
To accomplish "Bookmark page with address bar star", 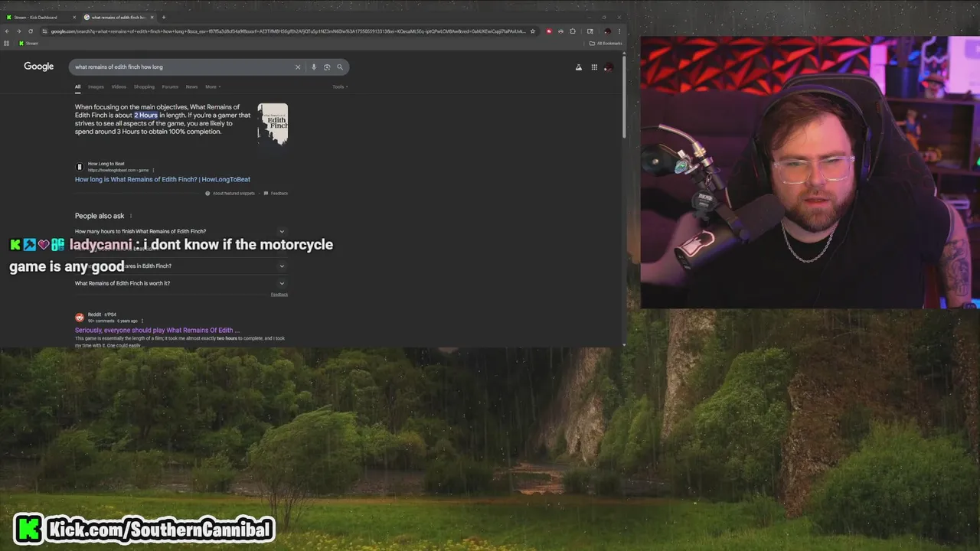I will (x=533, y=31).
